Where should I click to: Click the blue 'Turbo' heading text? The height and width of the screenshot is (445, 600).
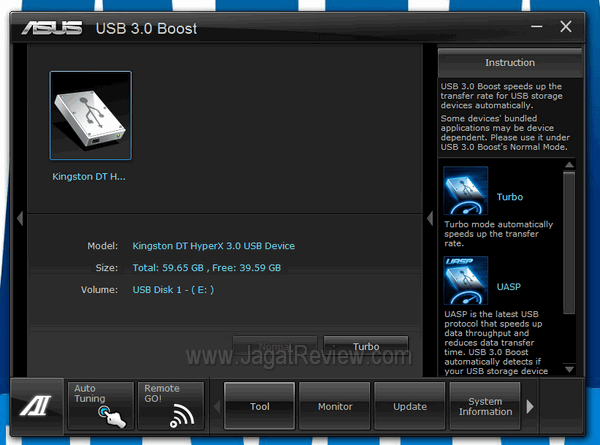pos(510,197)
